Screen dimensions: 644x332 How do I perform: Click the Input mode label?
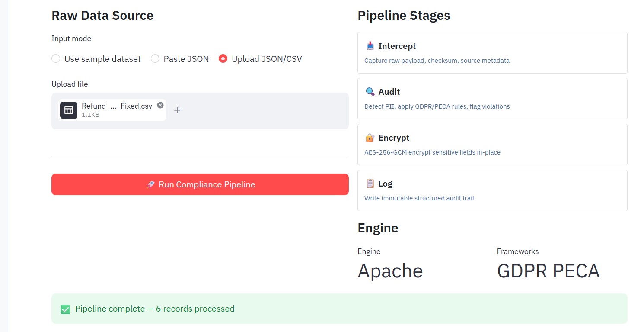pos(71,39)
